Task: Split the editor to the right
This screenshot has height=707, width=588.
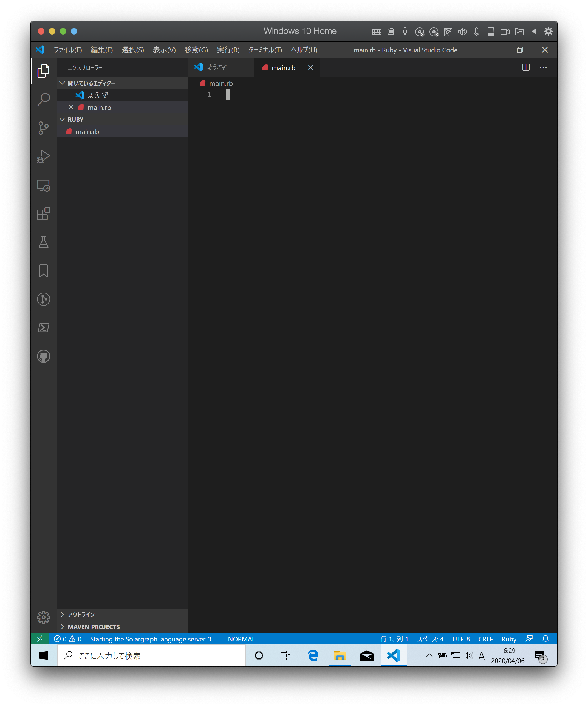Action: [526, 67]
